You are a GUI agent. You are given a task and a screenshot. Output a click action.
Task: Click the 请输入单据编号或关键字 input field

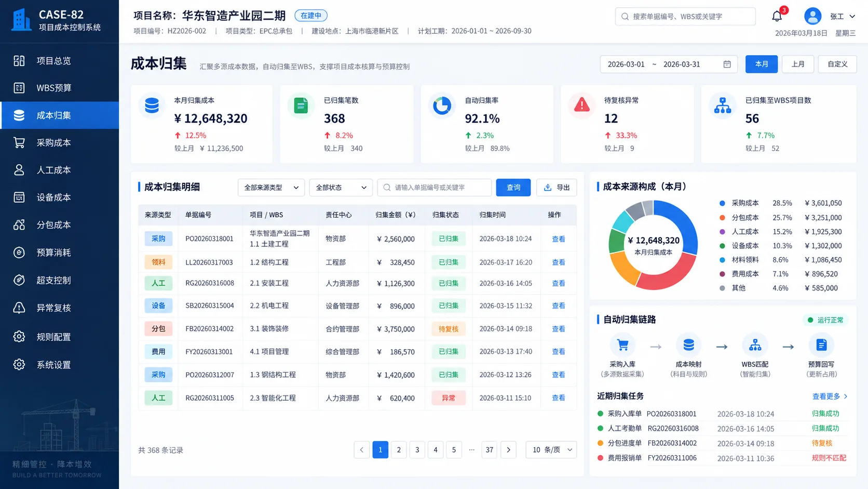435,188
